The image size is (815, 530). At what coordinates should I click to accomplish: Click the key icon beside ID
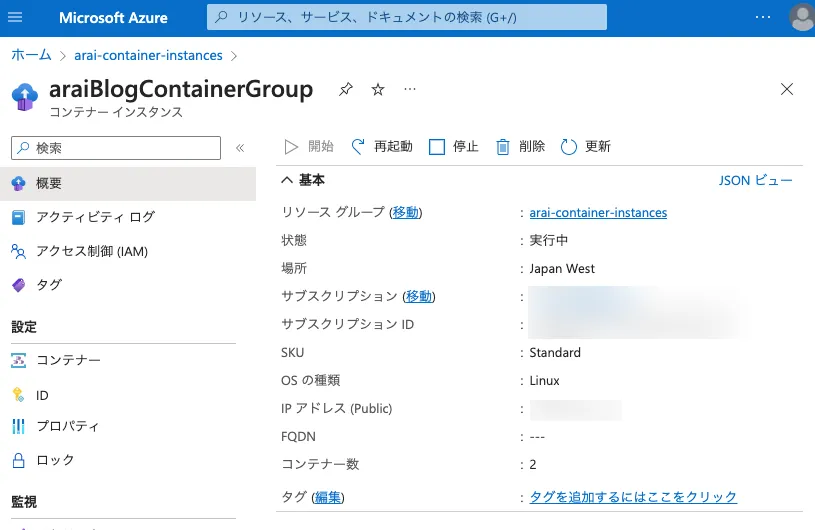(18, 395)
